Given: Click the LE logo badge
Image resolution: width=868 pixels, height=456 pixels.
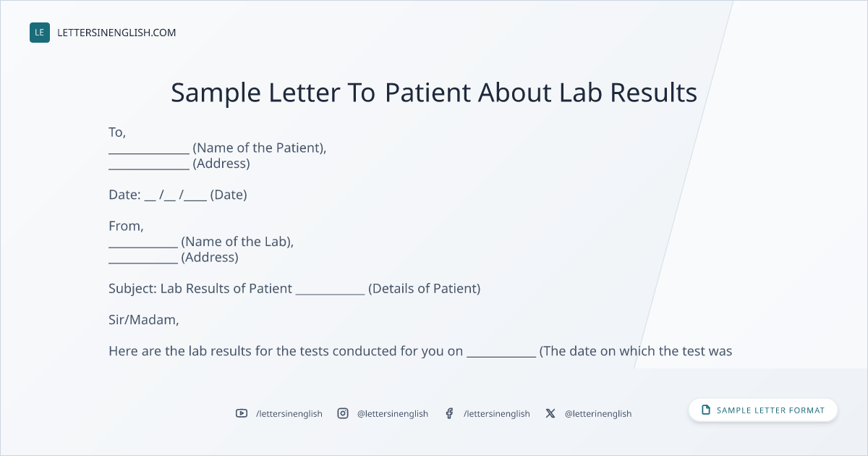Looking at the screenshot, I should click(x=40, y=33).
